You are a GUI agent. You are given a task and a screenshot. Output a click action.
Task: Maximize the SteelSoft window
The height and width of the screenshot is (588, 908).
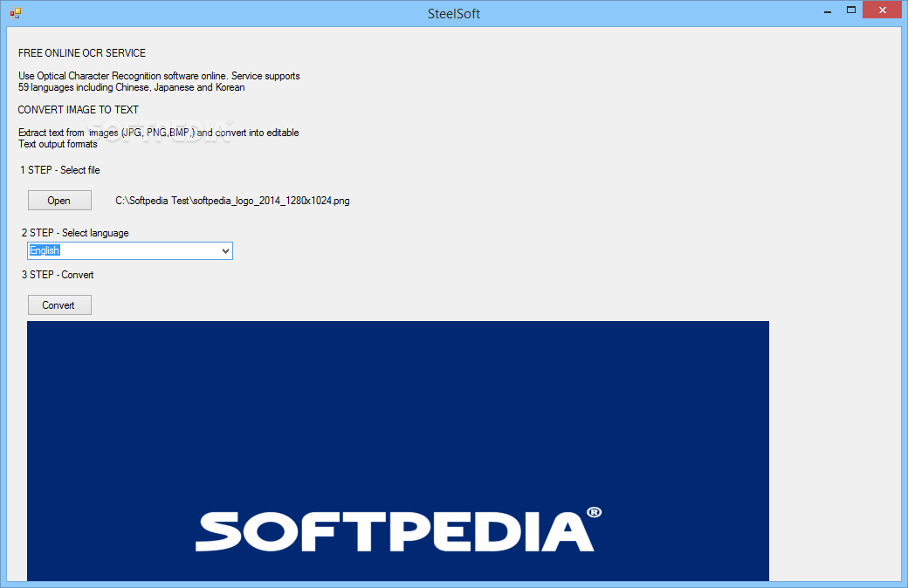[x=850, y=10]
